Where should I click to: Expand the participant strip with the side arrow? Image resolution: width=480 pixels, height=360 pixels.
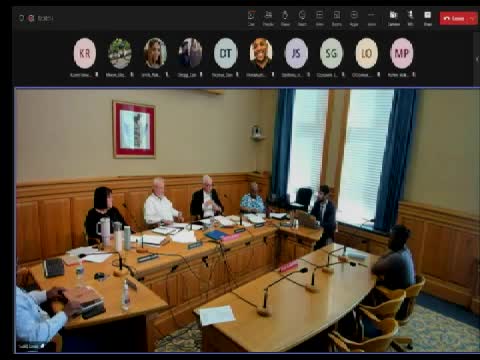(x=477, y=59)
